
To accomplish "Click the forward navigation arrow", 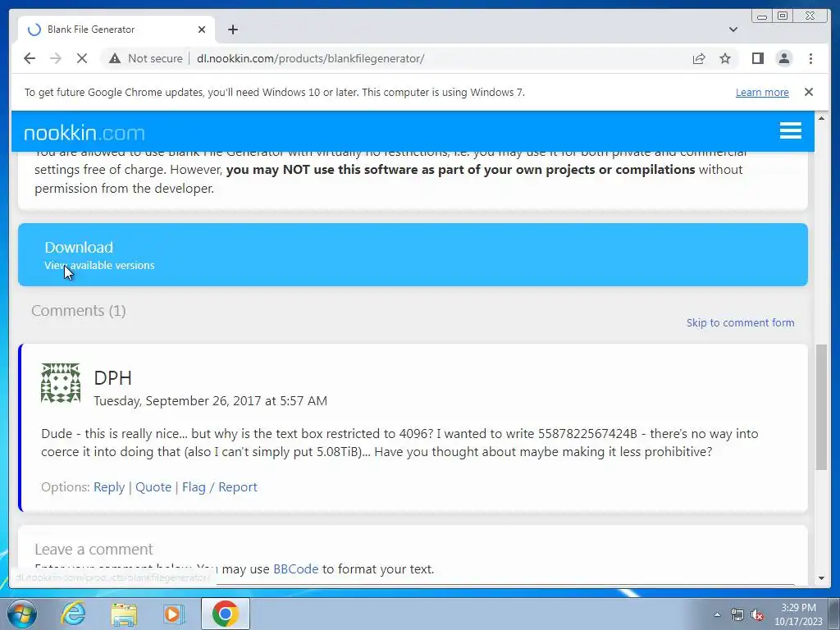I will point(55,58).
